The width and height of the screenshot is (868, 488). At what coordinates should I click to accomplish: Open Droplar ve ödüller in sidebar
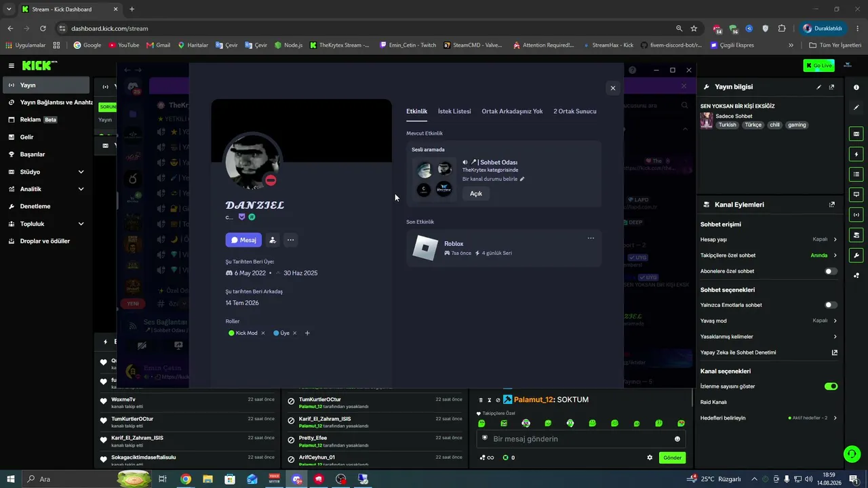click(46, 241)
